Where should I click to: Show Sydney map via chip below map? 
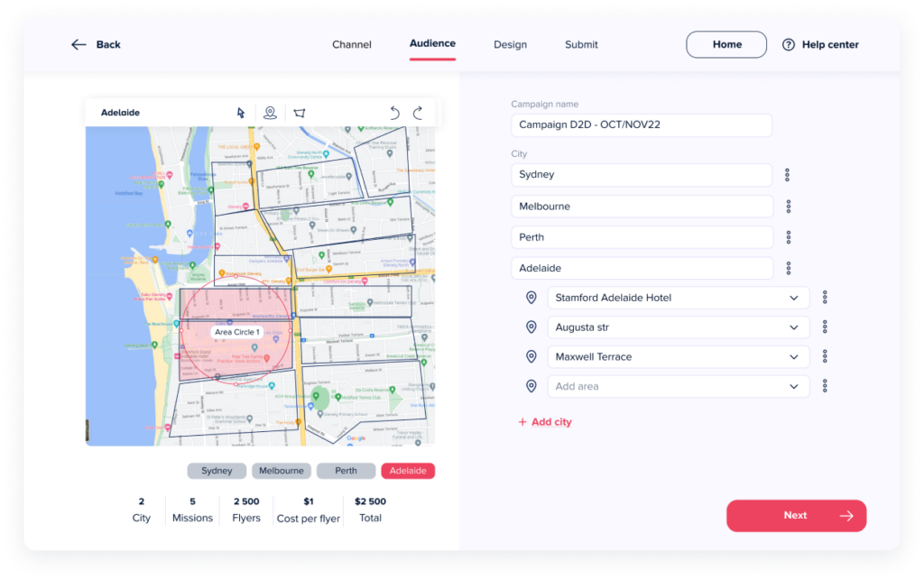pos(217,471)
